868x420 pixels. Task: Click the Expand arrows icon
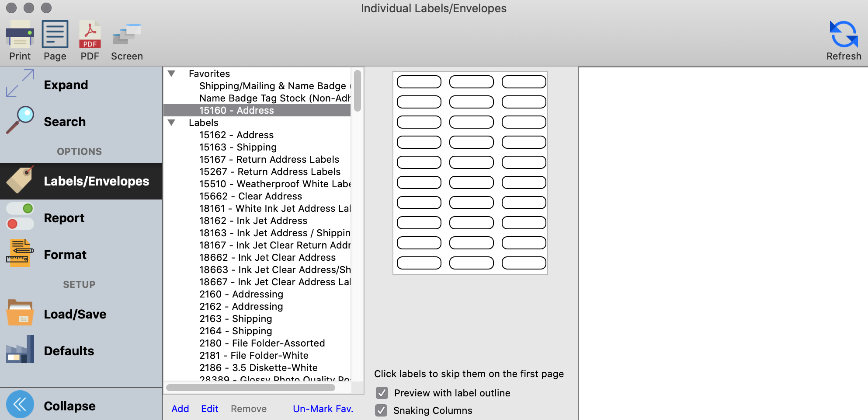[x=20, y=83]
